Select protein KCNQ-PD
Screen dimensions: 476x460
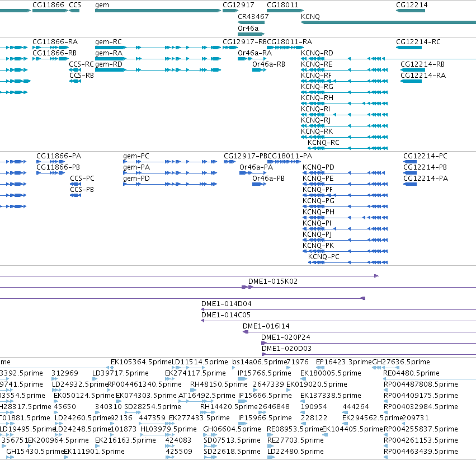[x=344, y=173]
